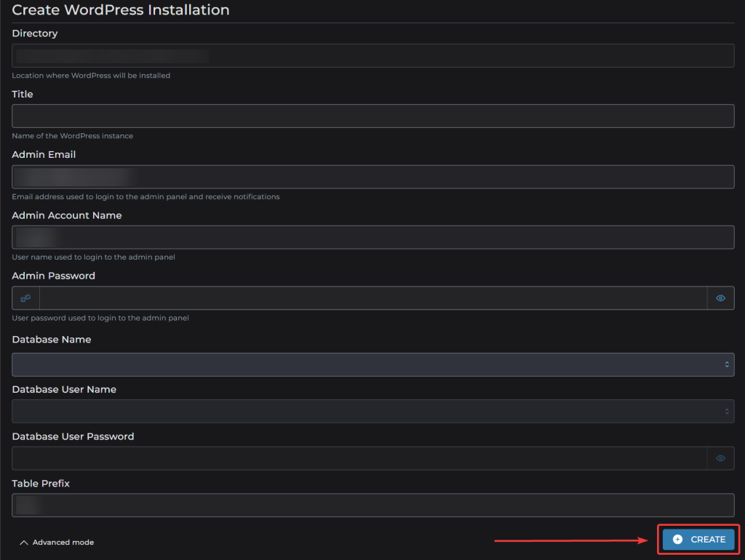745x560 pixels.
Task: Click the Create WordPress Installation heading
Action: (x=121, y=10)
